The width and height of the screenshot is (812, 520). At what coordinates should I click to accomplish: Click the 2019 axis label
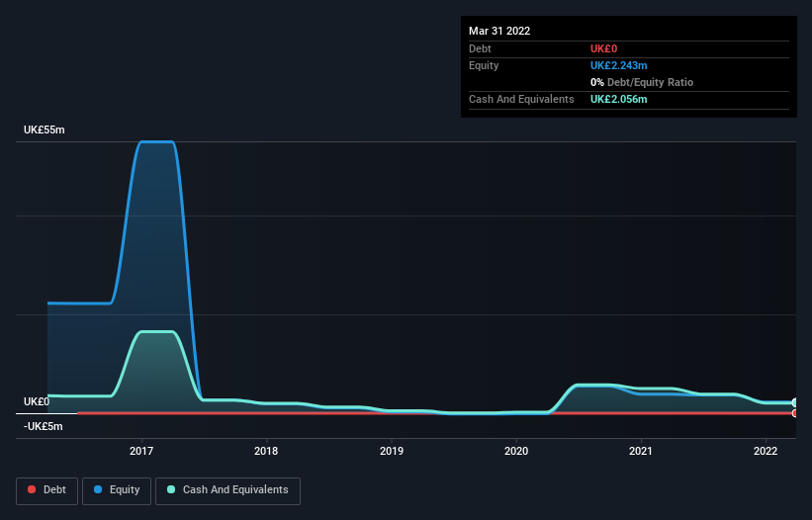pyautogui.click(x=392, y=451)
